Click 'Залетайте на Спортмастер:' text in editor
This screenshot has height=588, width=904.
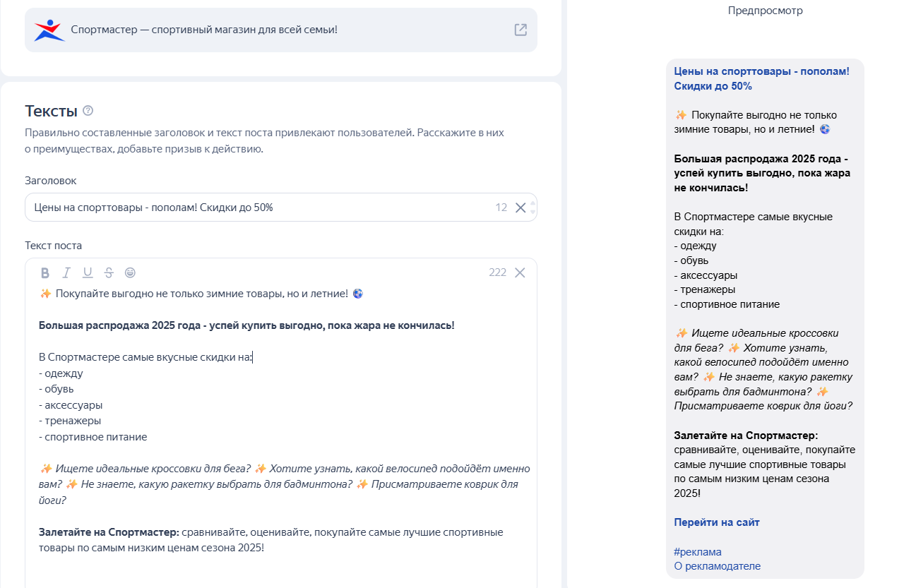coord(109,532)
